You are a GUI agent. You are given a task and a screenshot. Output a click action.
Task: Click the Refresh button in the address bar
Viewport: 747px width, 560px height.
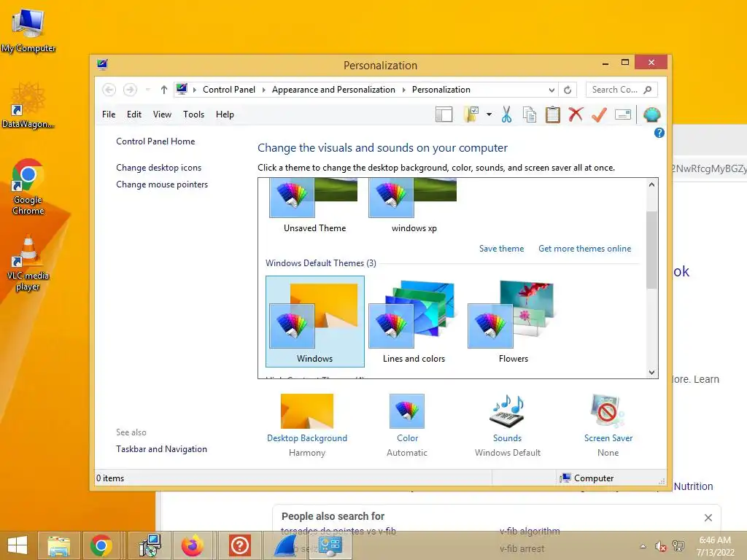point(568,90)
